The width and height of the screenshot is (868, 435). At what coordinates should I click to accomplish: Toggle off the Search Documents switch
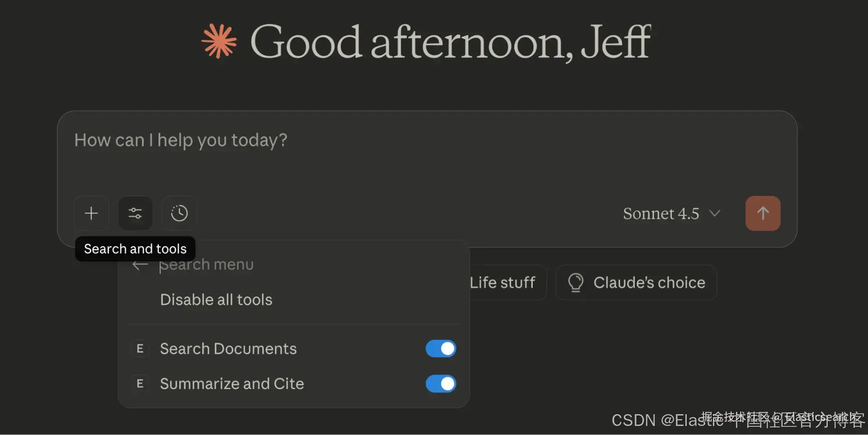point(441,349)
